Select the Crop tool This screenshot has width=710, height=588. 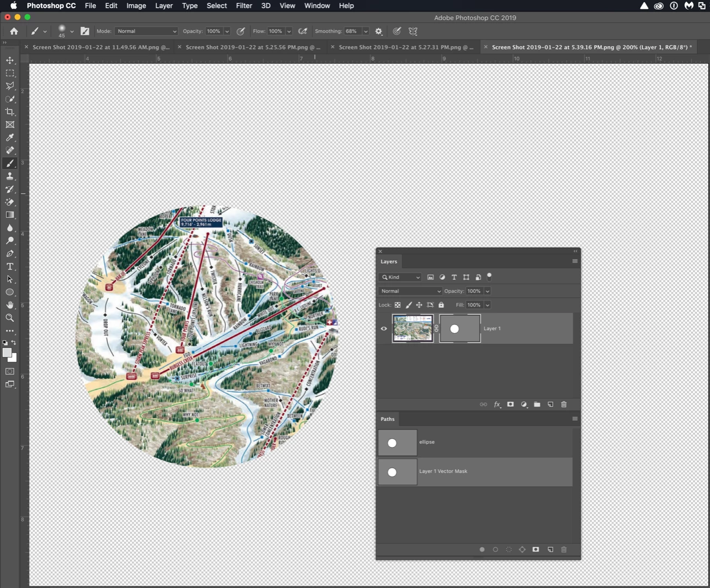click(x=10, y=112)
